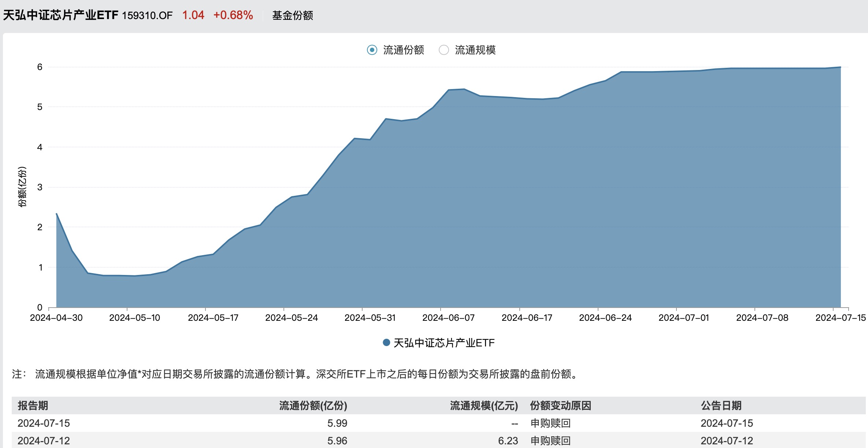Click share value 5.99 in table

click(x=337, y=423)
